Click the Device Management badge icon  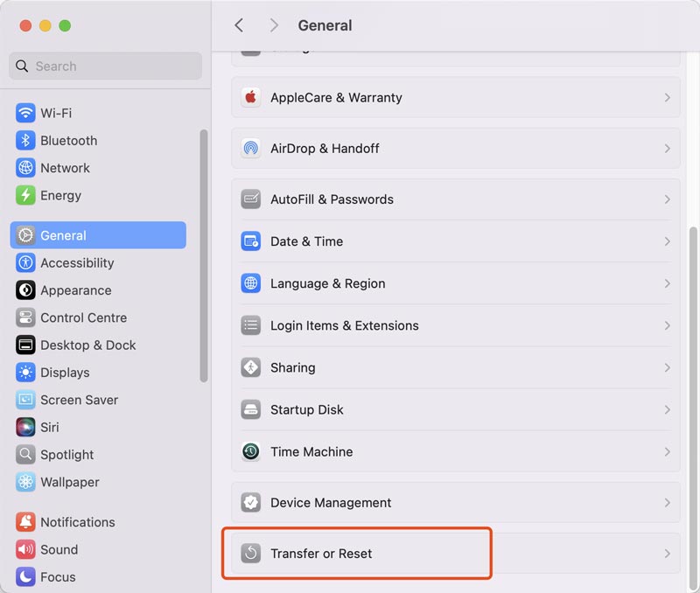(x=251, y=502)
